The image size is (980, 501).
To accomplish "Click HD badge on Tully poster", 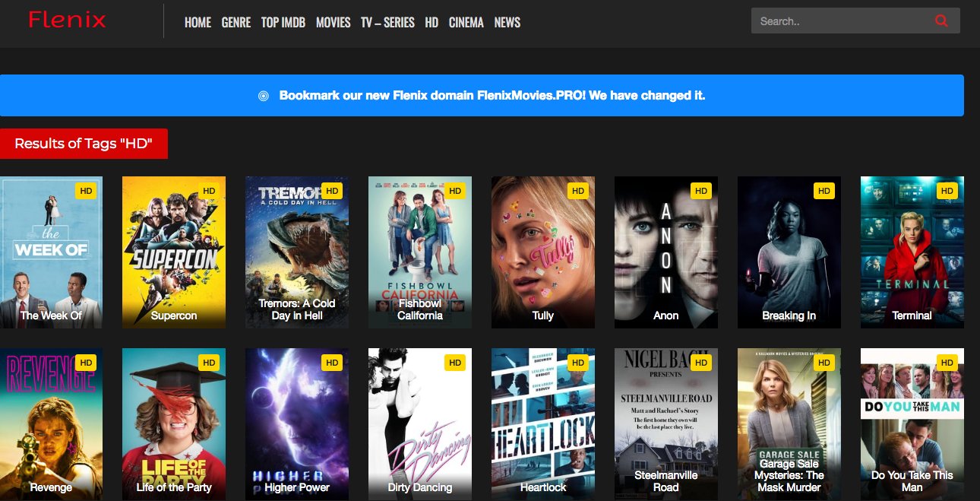I will click(578, 191).
